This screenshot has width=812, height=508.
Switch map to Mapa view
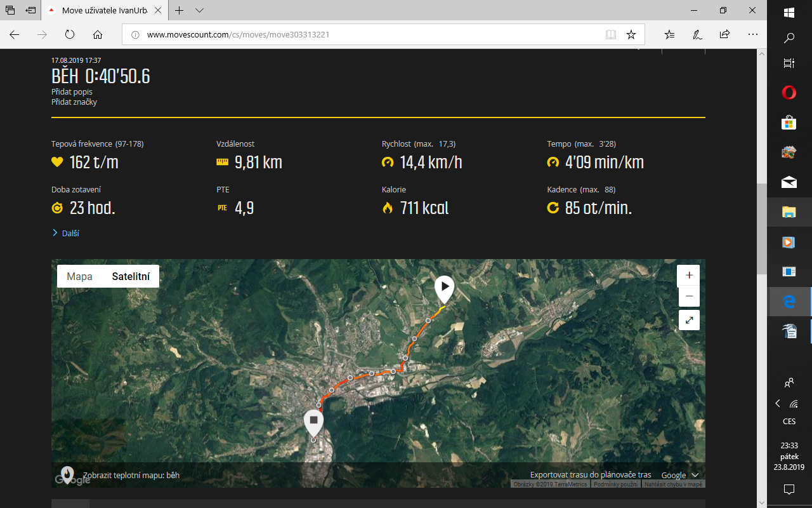click(x=80, y=276)
